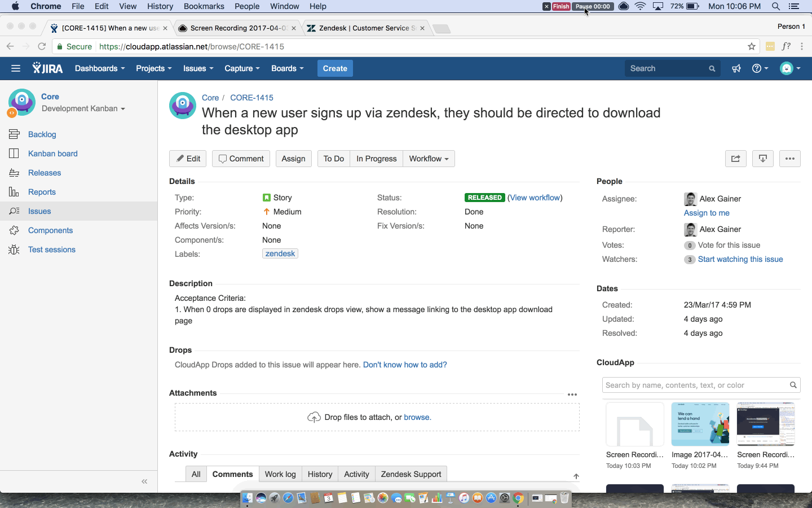Collapse the sidebar with double-chevron icon

coord(144,481)
